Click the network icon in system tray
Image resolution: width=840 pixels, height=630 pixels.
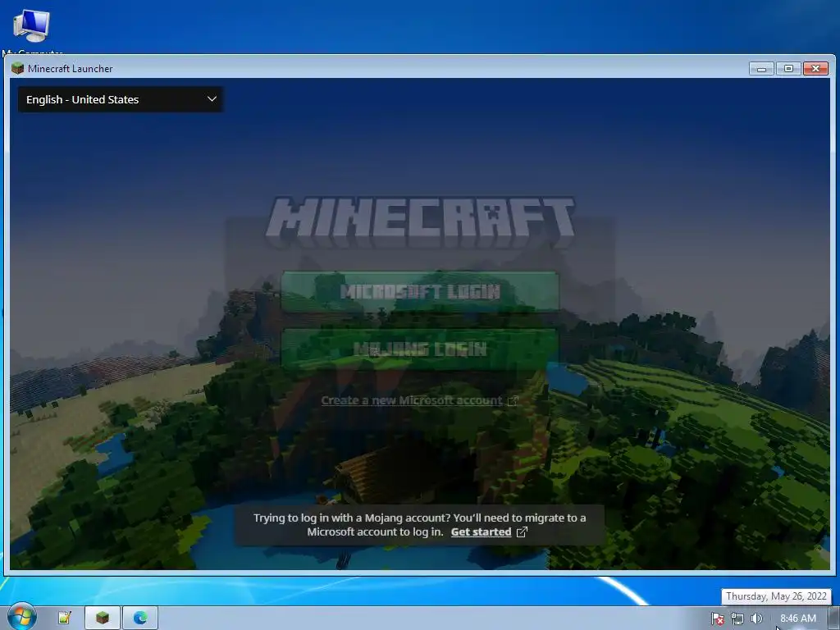pyautogui.click(x=737, y=619)
